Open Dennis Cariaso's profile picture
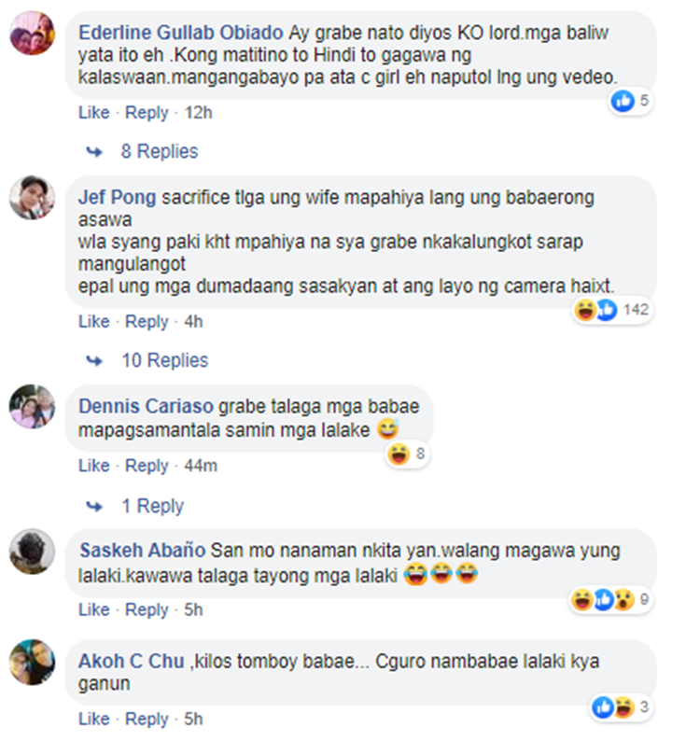Screen dimensions: 700x741 pos(32,407)
